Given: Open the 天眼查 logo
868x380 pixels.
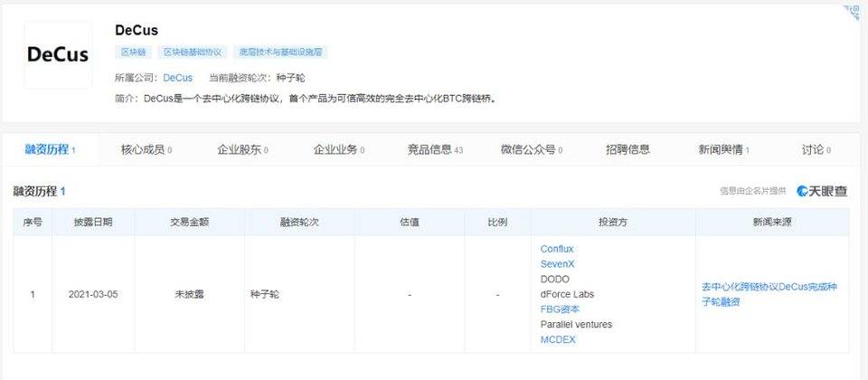Looking at the screenshot, I should point(822,191).
